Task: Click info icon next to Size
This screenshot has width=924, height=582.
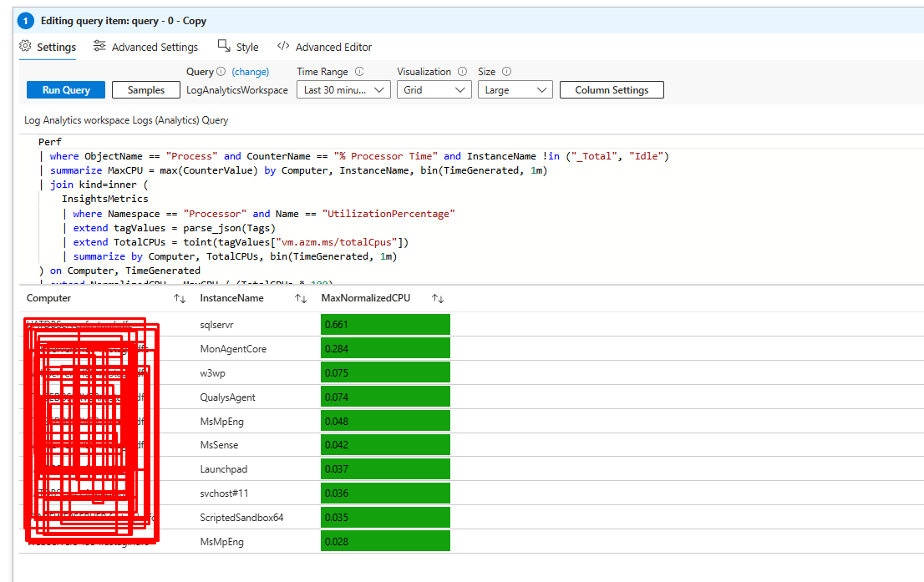Action: [x=507, y=71]
